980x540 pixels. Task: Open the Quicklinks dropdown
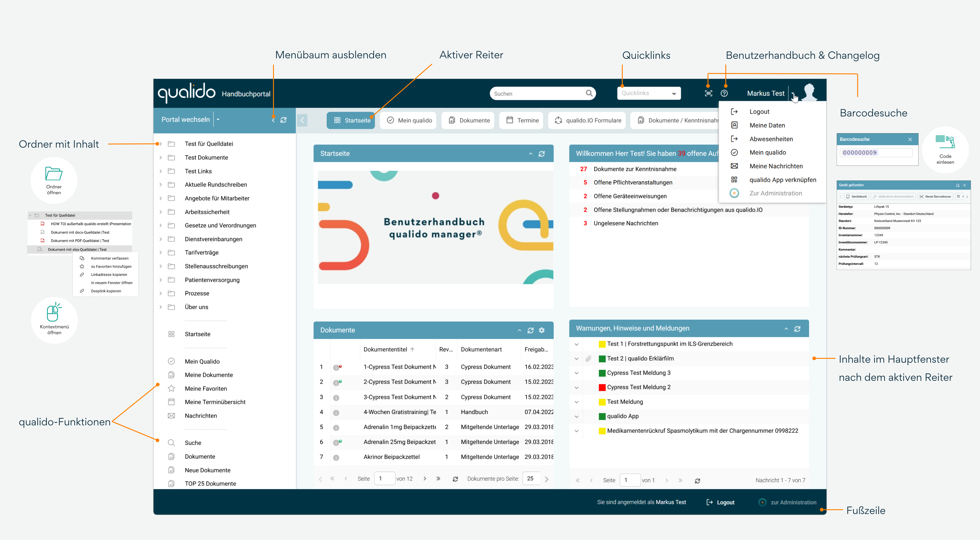point(649,93)
